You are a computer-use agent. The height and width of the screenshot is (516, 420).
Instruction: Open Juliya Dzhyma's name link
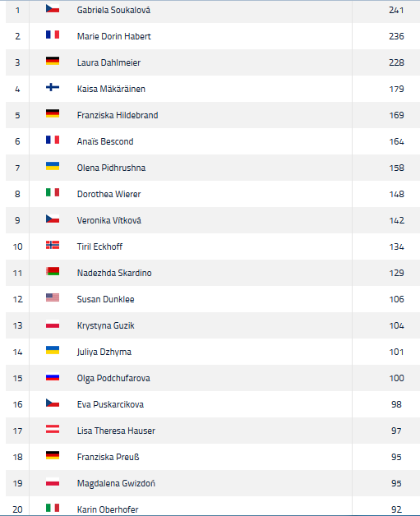pos(104,352)
